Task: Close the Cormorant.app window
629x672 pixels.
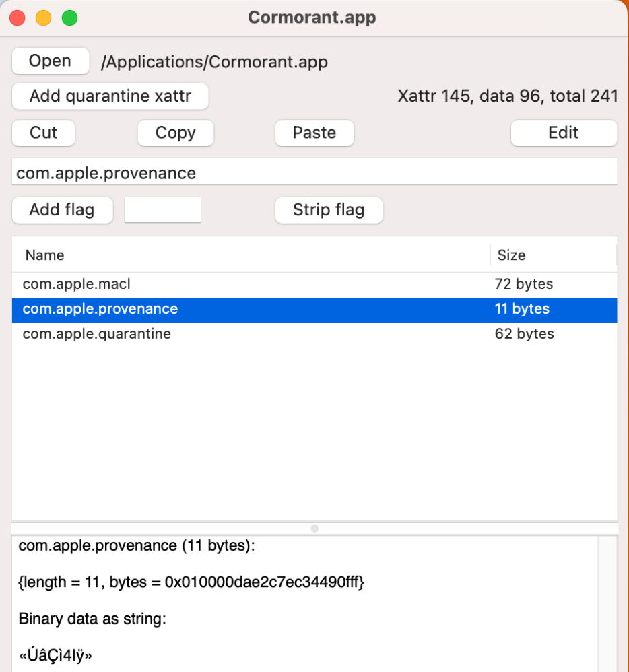Action: pos(18,18)
